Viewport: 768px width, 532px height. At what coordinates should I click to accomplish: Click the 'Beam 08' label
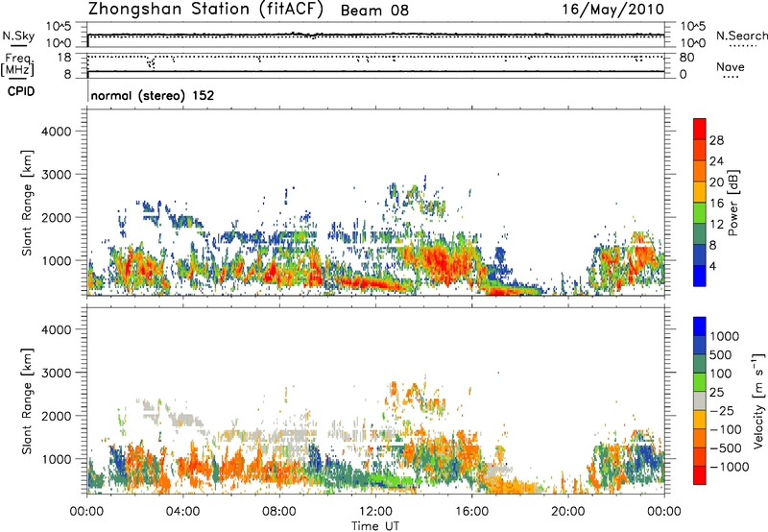374,11
